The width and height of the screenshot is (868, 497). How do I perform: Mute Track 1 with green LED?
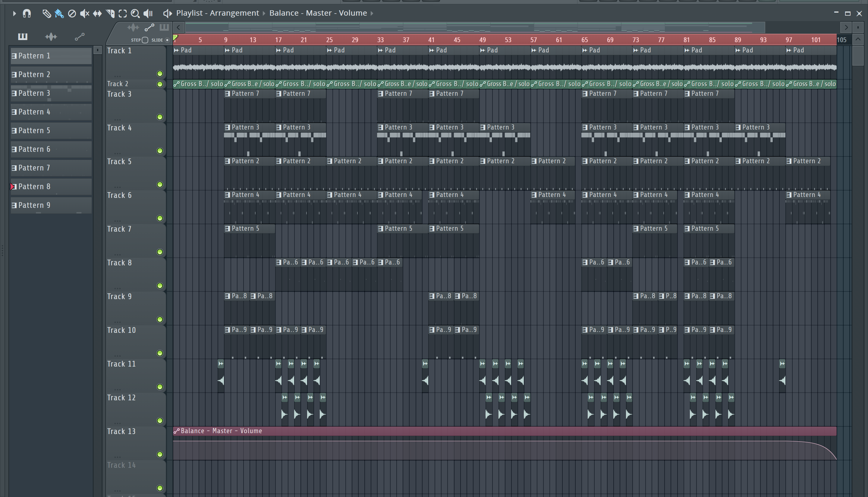pyautogui.click(x=159, y=74)
